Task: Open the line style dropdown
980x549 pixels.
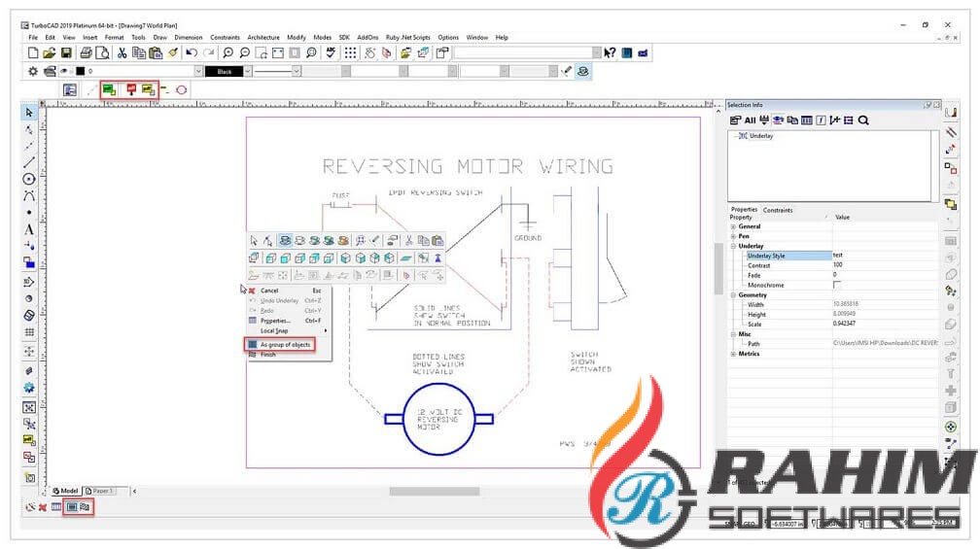Action: 297,71
